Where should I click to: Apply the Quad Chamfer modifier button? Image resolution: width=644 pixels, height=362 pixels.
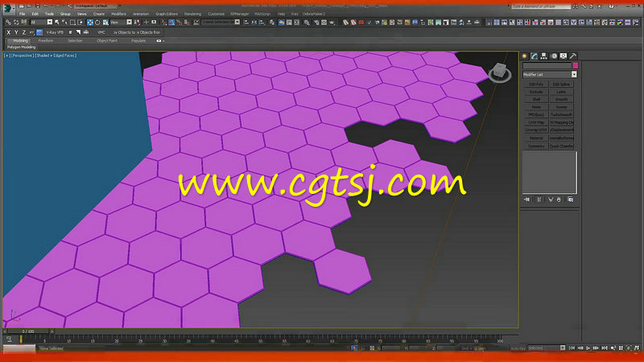click(x=561, y=146)
